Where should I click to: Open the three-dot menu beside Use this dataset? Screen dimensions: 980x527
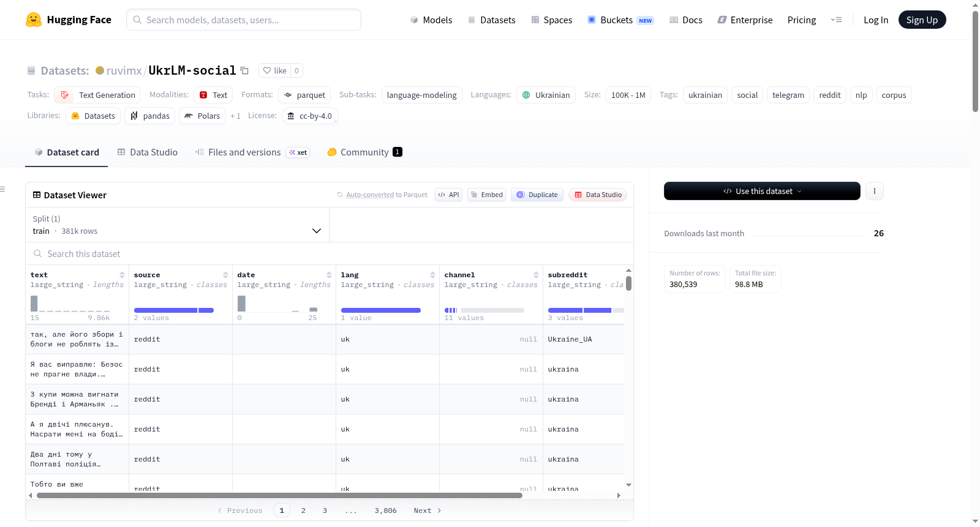point(874,191)
